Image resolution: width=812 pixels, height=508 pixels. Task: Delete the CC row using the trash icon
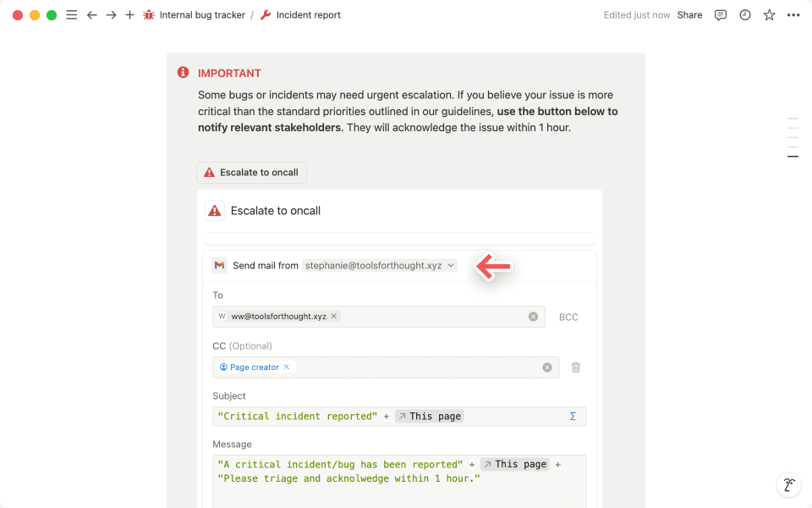(576, 367)
